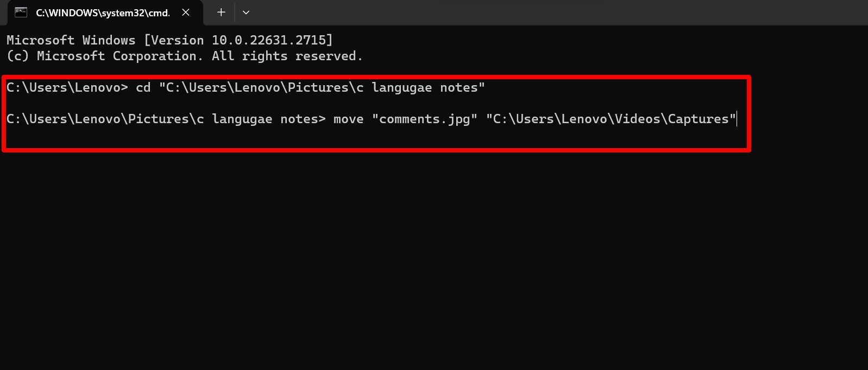Open a new tab with plus button
868x370 pixels.
click(x=221, y=12)
